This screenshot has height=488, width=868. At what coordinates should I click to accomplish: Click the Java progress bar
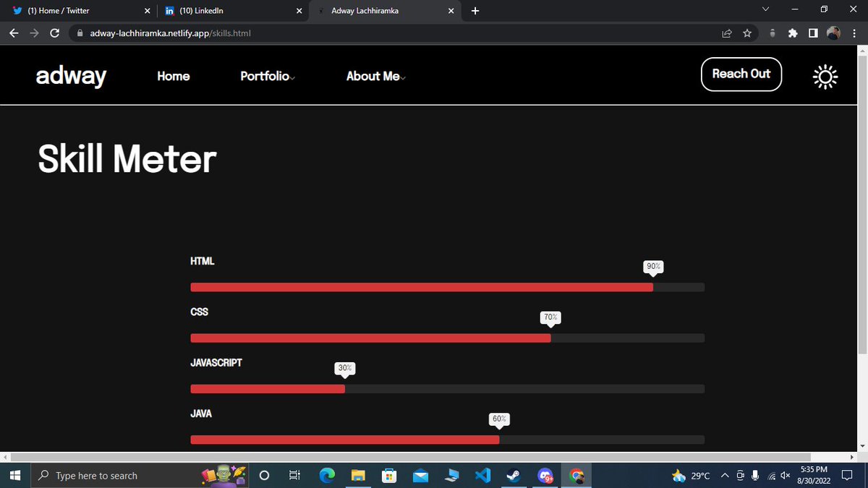pyautogui.click(x=447, y=440)
